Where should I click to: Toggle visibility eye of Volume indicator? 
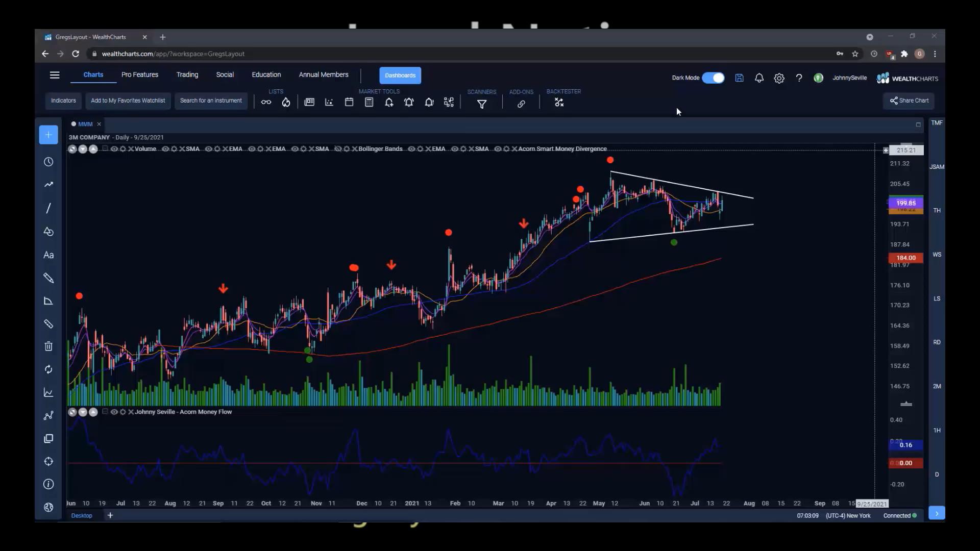point(114,149)
